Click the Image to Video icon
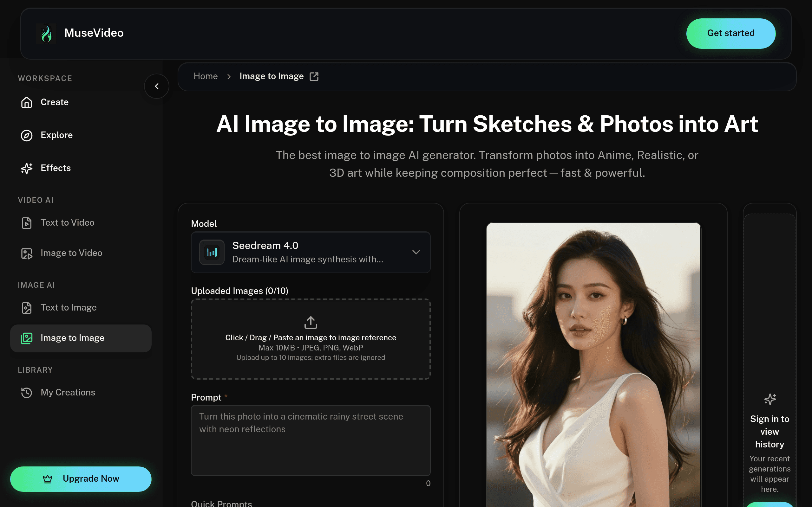Image resolution: width=812 pixels, height=507 pixels. coord(27,253)
